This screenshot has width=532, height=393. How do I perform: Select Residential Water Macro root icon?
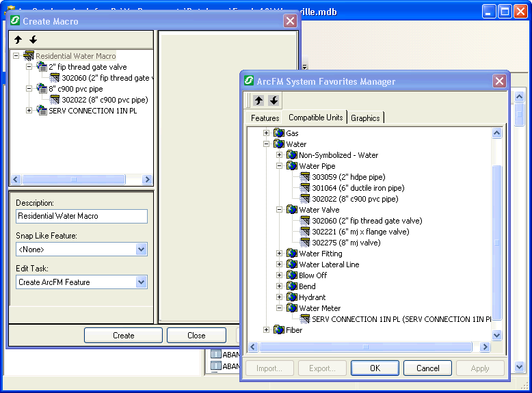29,56
